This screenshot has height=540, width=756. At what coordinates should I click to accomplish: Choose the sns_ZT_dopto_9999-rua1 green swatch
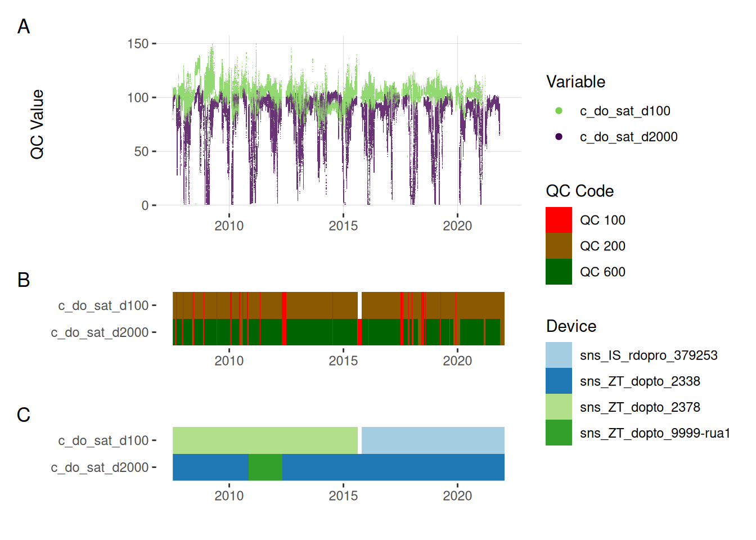[559, 433]
